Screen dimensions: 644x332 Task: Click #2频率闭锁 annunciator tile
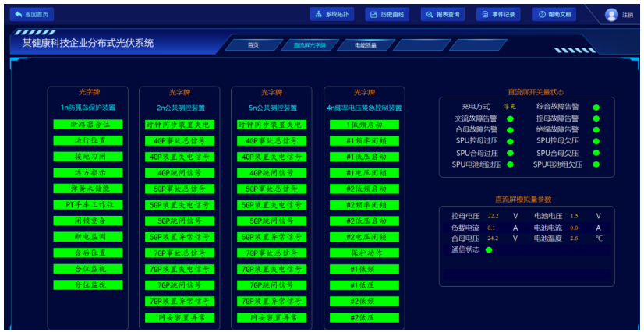[364, 205]
